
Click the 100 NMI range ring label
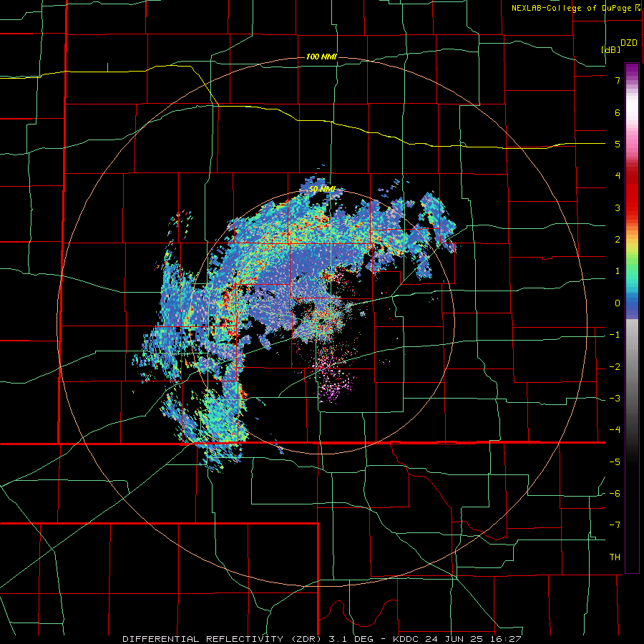(321, 57)
